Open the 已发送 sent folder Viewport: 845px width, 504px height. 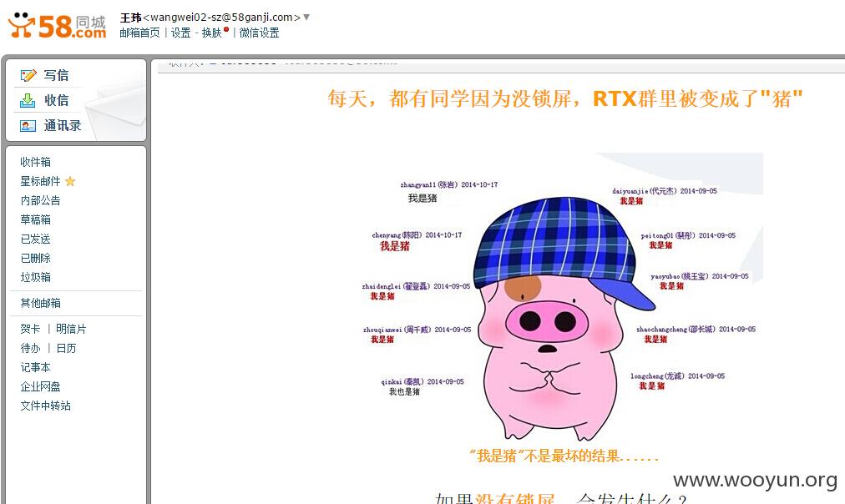click(x=36, y=239)
